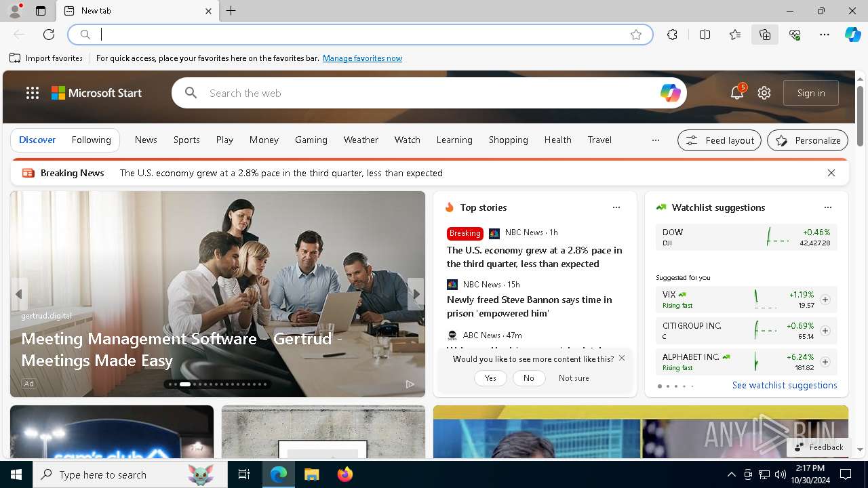The image size is (868, 488).
Task: Open the Browser essentials icon
Action: (x=795, y=35)
